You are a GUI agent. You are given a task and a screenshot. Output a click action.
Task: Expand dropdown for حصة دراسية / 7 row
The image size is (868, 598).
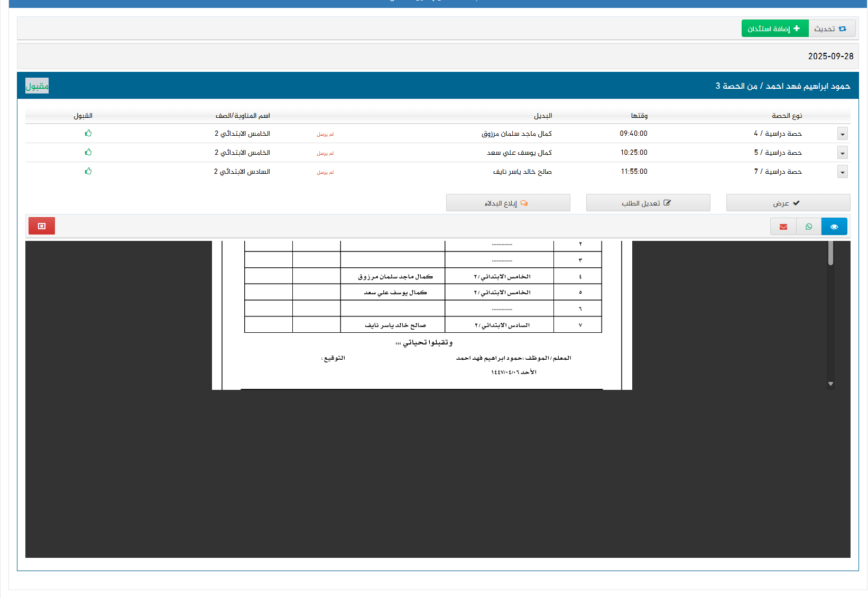click(x=842, y=172)
